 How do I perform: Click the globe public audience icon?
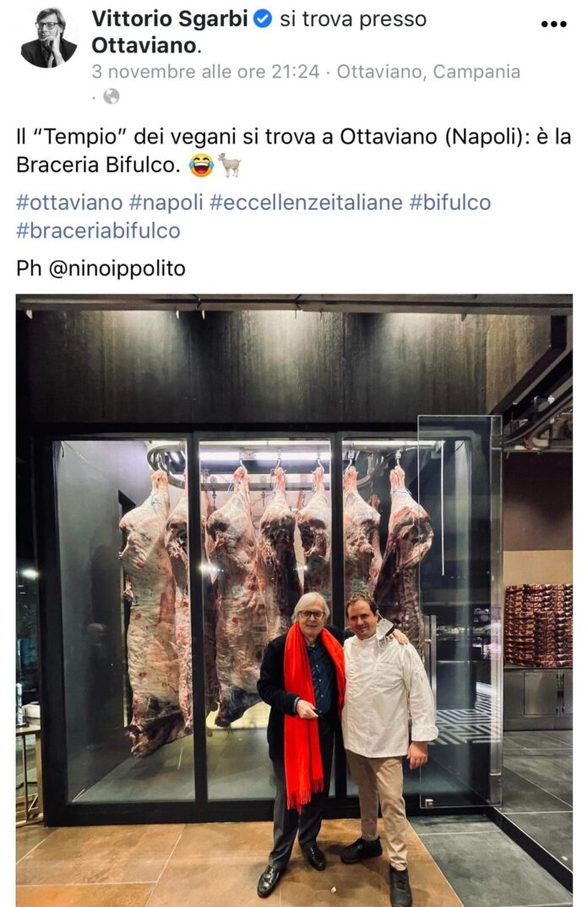111,96
